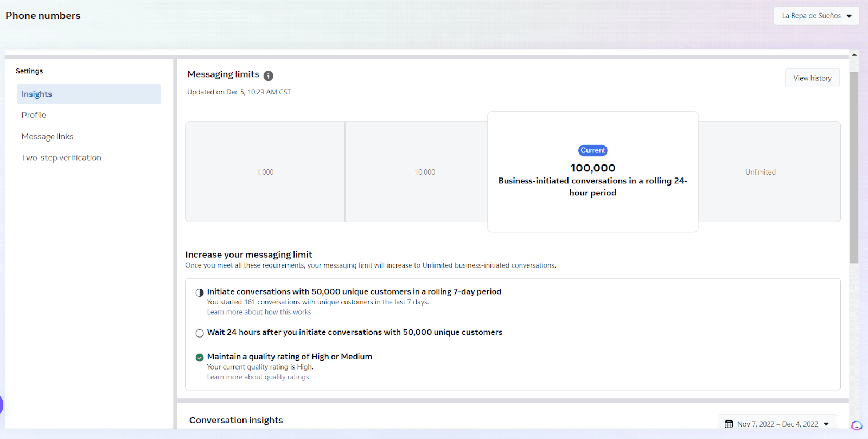Click the green checkmark quality rating icon
Viewport: 868px width, 439px height.
click(200, 357)
